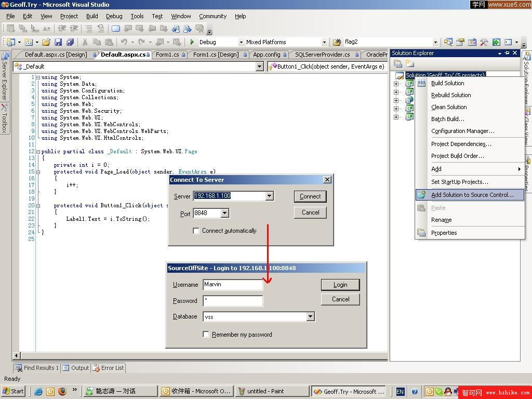Collapse Button1_Click method at line 20
Screen dimensions: 532x399
[x=38, y=206]
